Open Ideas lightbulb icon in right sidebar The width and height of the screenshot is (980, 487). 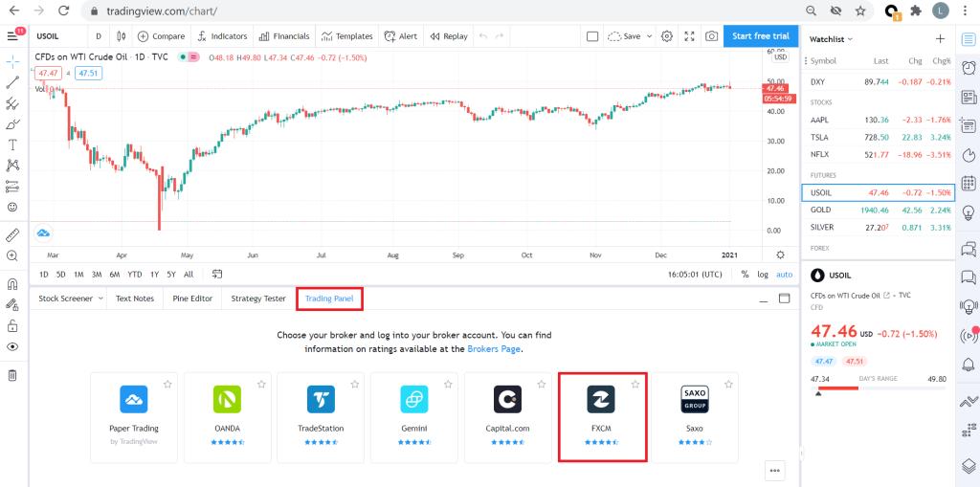pos(969,212)
